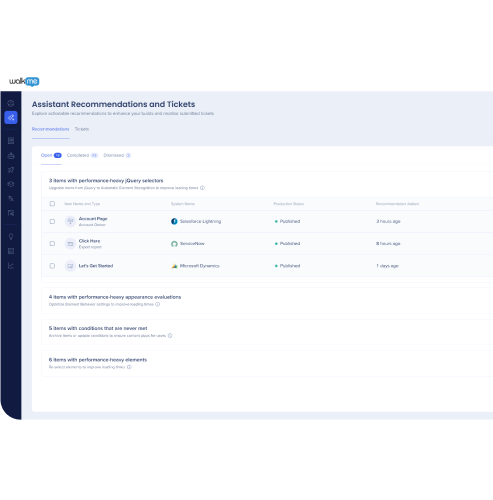Tick the checkbox for Account Page row
The width and height of the screenshot is (493, 500).
[x=52, y=221]
